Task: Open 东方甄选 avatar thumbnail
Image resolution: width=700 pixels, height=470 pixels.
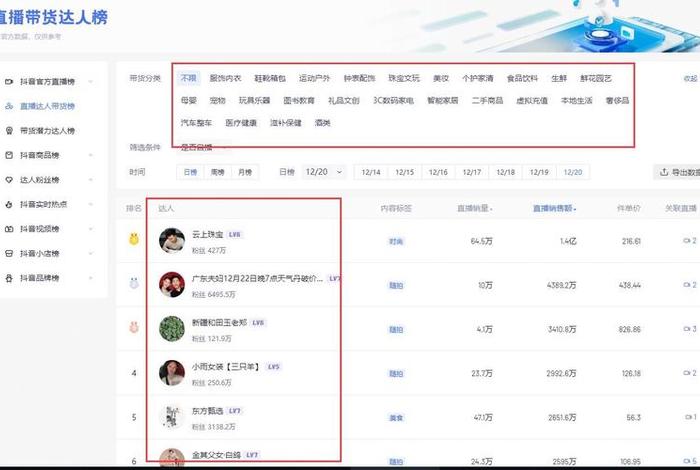Action: (x=172, y=417)
